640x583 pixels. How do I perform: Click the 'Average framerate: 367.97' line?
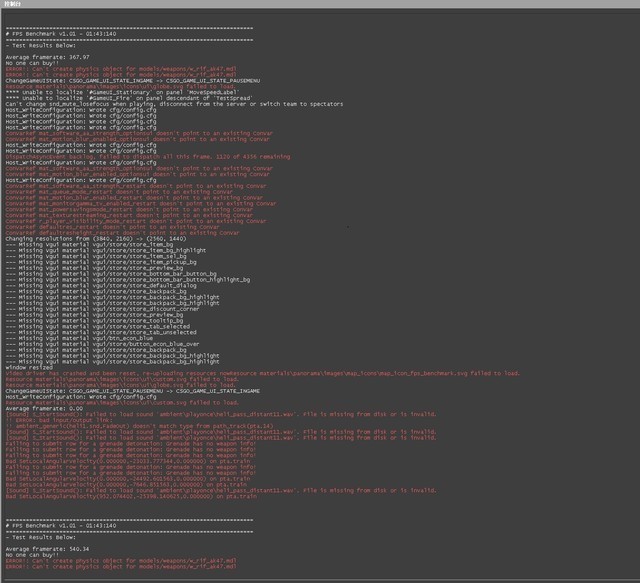coord(47,57)
